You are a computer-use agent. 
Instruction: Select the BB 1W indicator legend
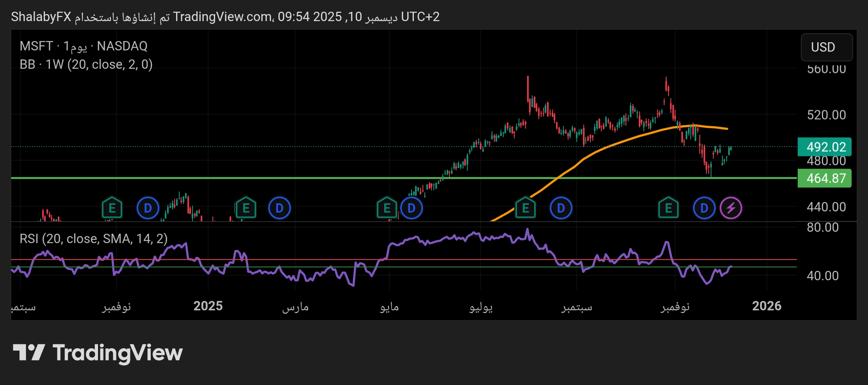pos(86,64)
